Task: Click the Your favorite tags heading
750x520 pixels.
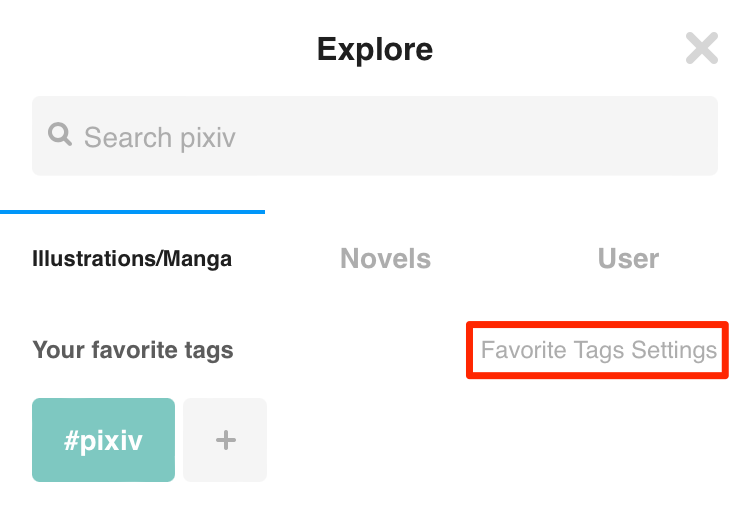Action: (132, 350)
